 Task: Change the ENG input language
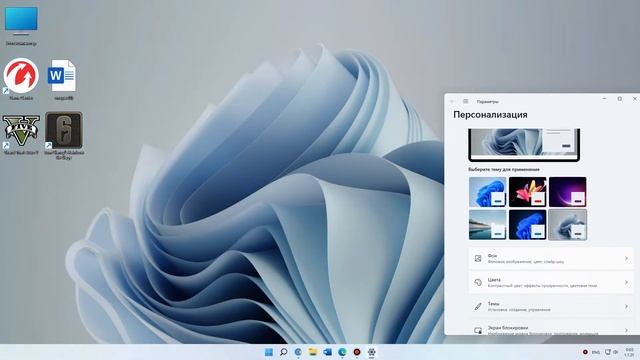596,352
